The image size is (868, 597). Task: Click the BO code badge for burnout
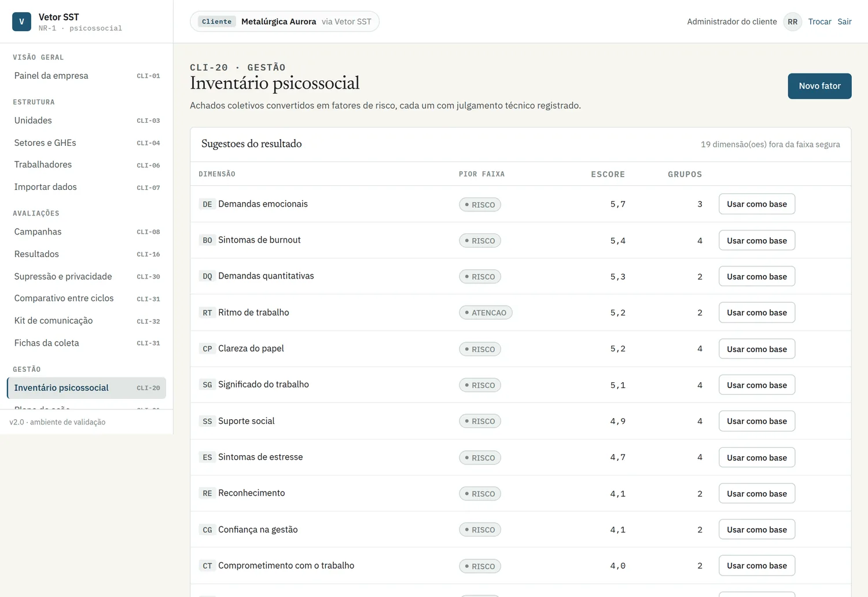207,240
